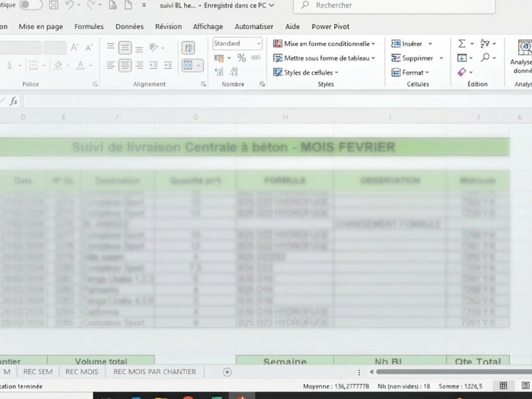
Task: Toggle center horizontal alignment
Action: point(125,65)
